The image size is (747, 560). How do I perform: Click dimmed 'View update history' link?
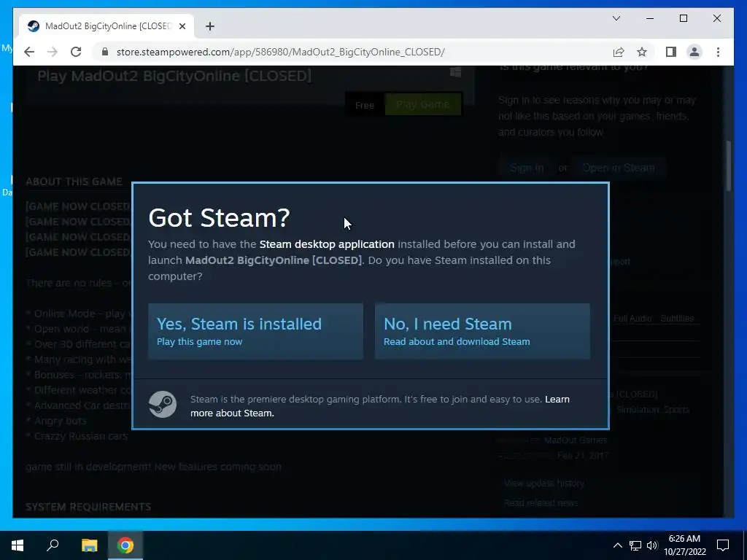[544, 483]
